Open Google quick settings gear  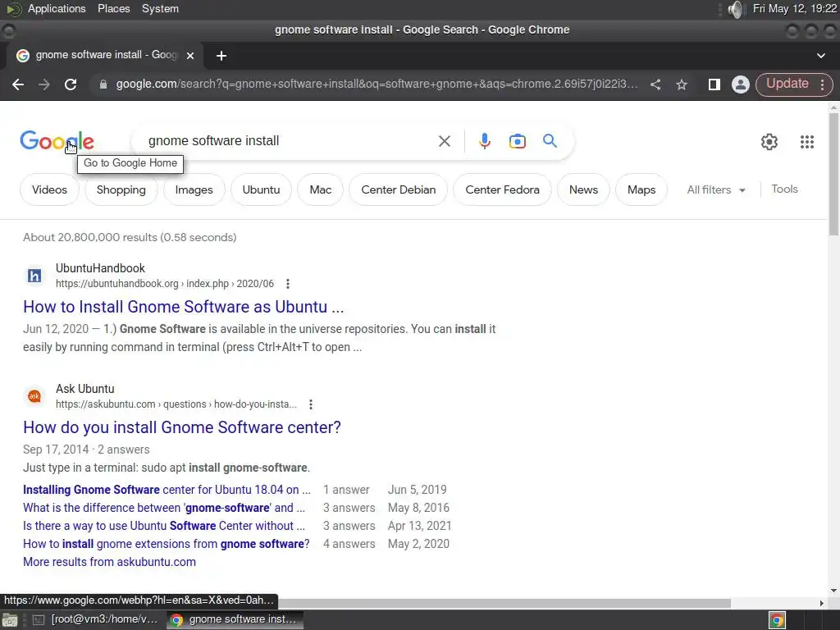[x=769, y=142]
